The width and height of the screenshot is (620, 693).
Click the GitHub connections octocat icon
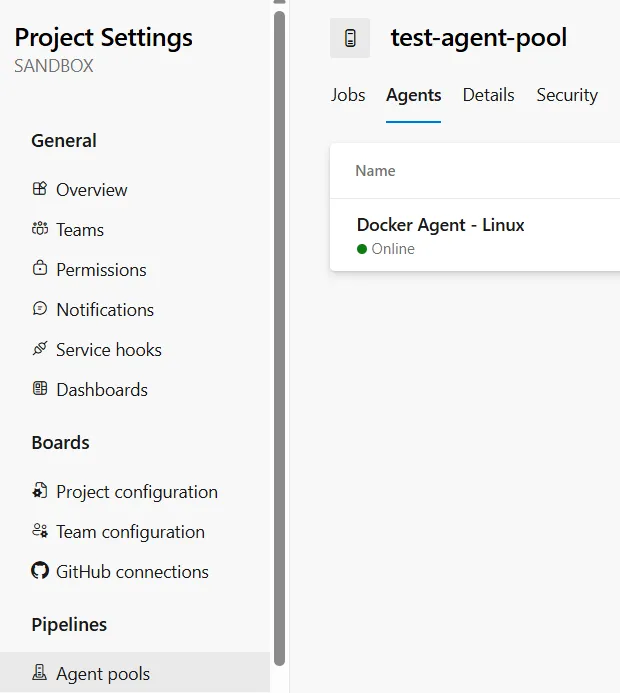coord(40,571)
